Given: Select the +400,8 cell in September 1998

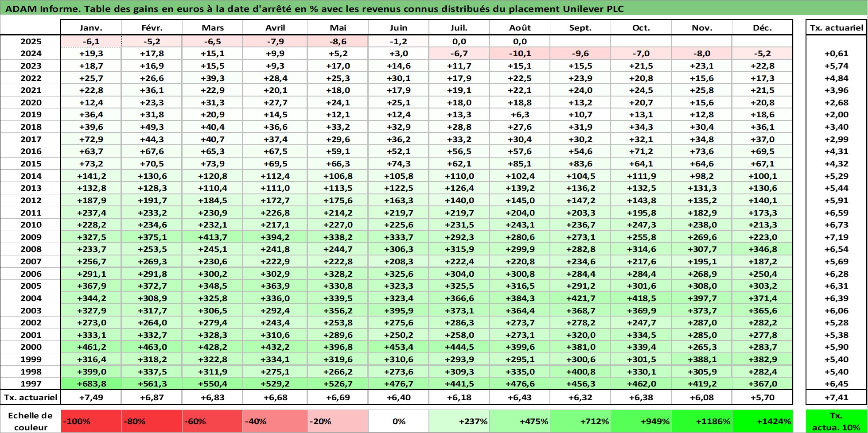Looking at the screenshot, I should pyautogui.click(x=580, y=372).
